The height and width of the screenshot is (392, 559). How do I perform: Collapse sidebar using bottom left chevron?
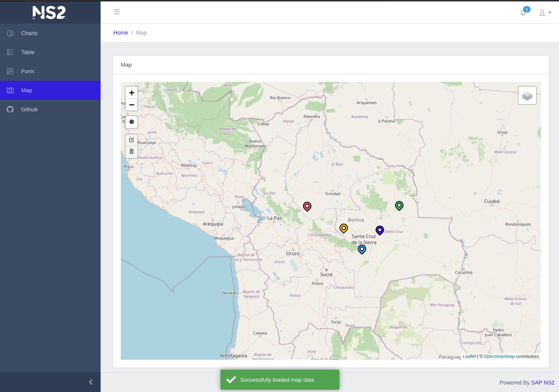tap(90, 382)
